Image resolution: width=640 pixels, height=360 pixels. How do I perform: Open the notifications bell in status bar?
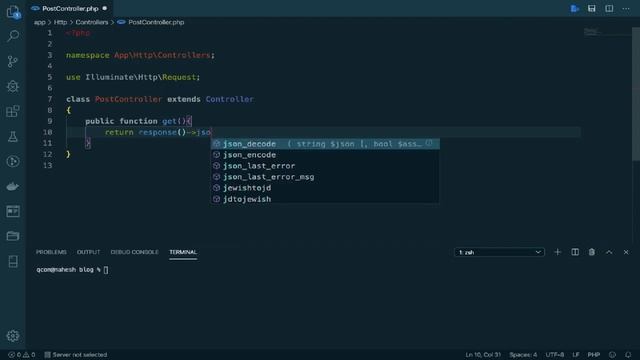628,355
